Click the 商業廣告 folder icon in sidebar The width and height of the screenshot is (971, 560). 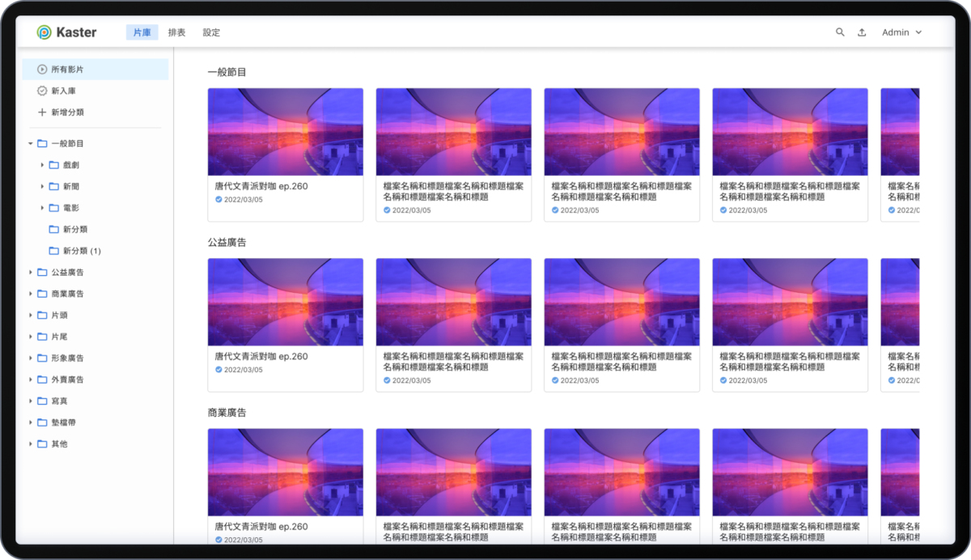point(42,294)
